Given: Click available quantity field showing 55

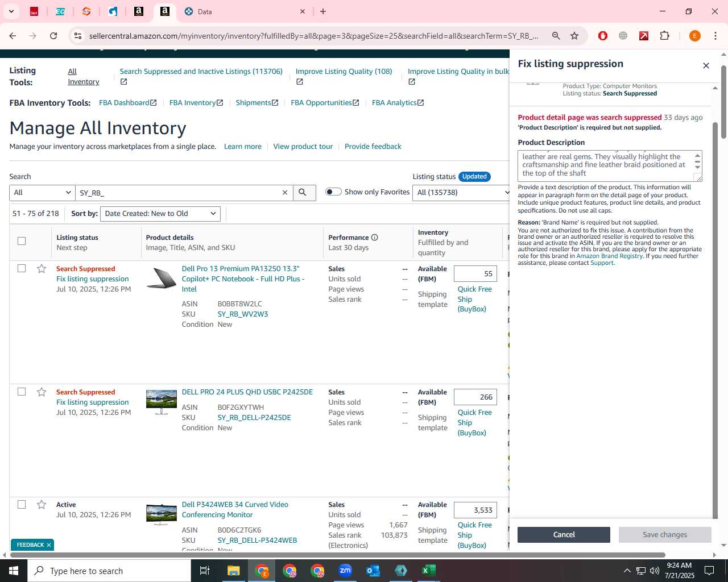Looking at the screenshot, I should click(475, 273).
